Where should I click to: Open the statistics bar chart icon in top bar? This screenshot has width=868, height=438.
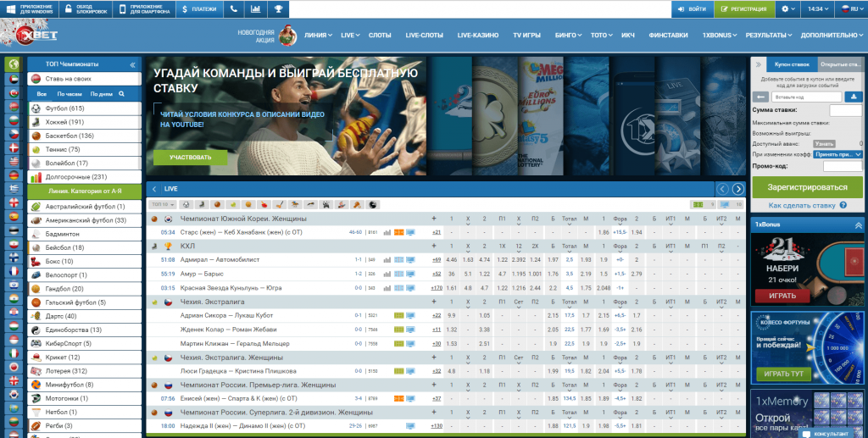(x=255, y=8)
